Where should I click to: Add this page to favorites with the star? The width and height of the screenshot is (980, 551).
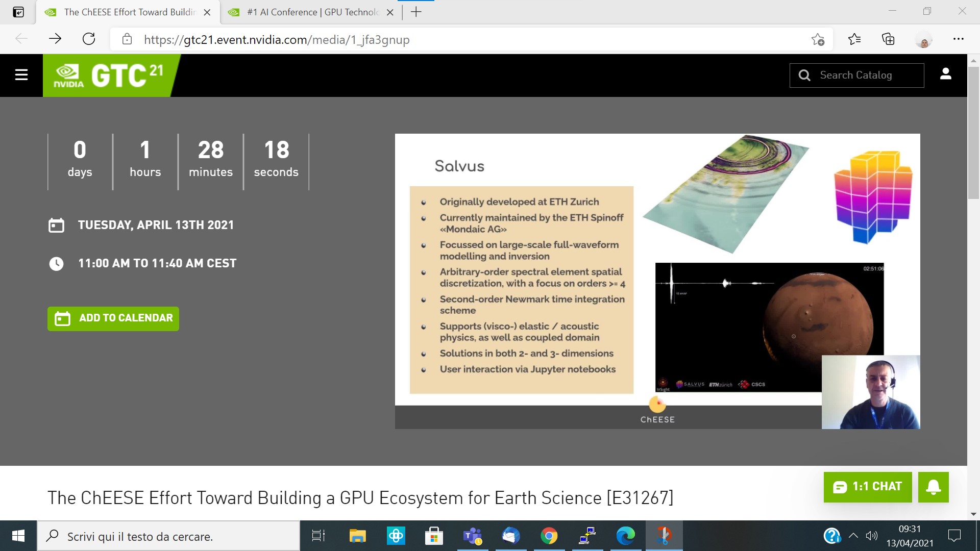(819, 39)
